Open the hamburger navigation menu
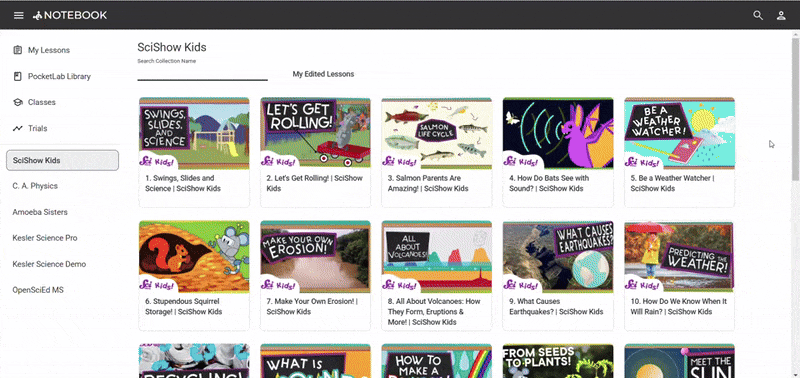The image size is (800, 378). coord(18,15)
